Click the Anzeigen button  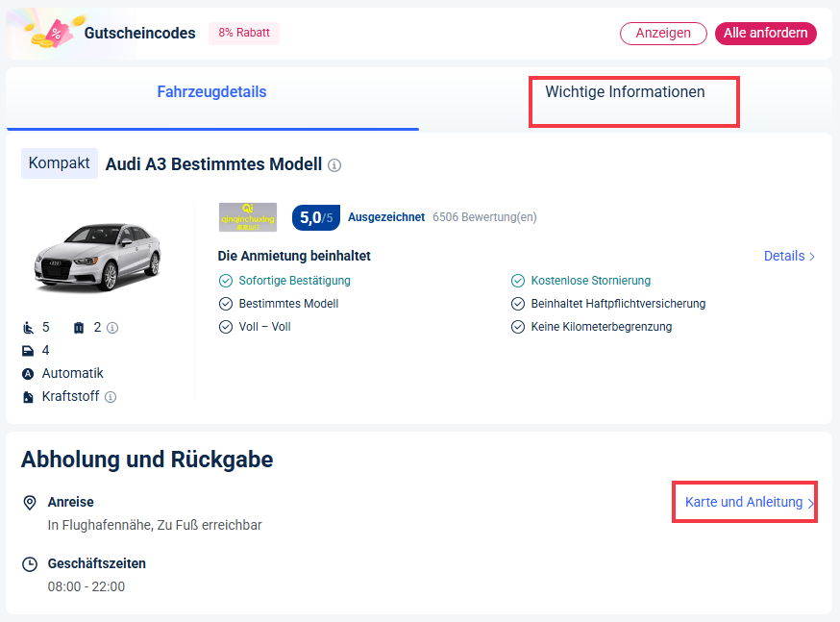[x=663, y=34]
